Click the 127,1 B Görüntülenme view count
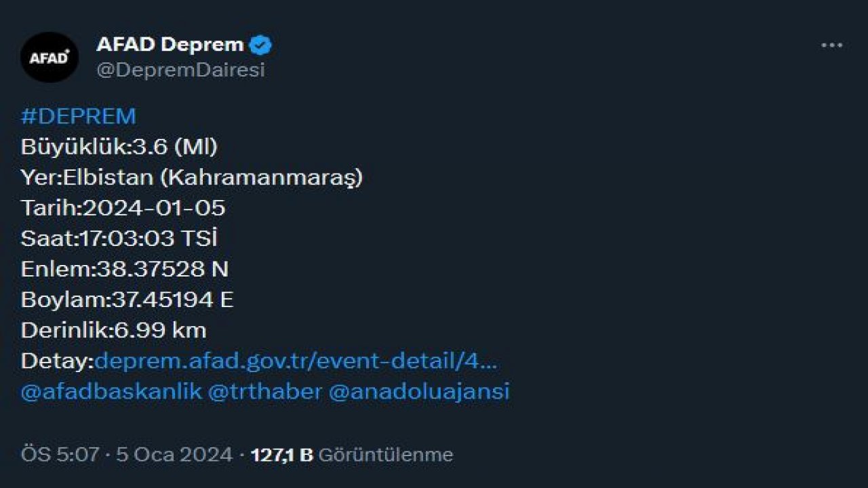 351,454
